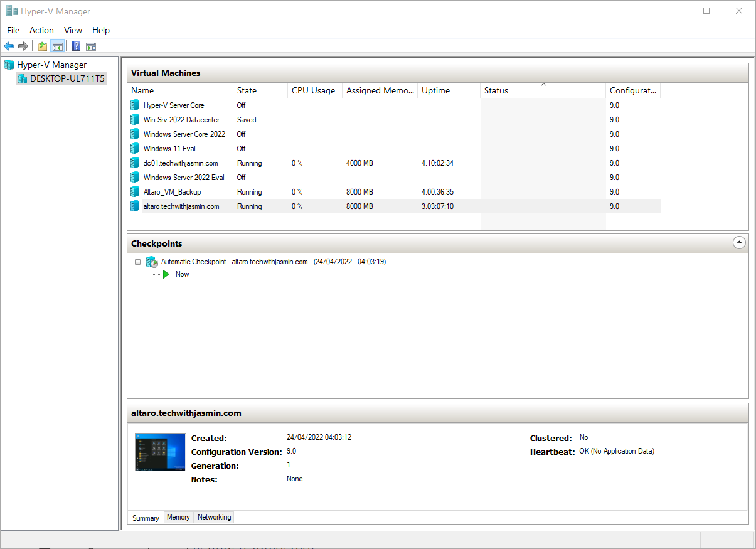Click the uptime value 4.00:36:35
Viewport: 756px width, 549px height.
[x=437, y=192]
